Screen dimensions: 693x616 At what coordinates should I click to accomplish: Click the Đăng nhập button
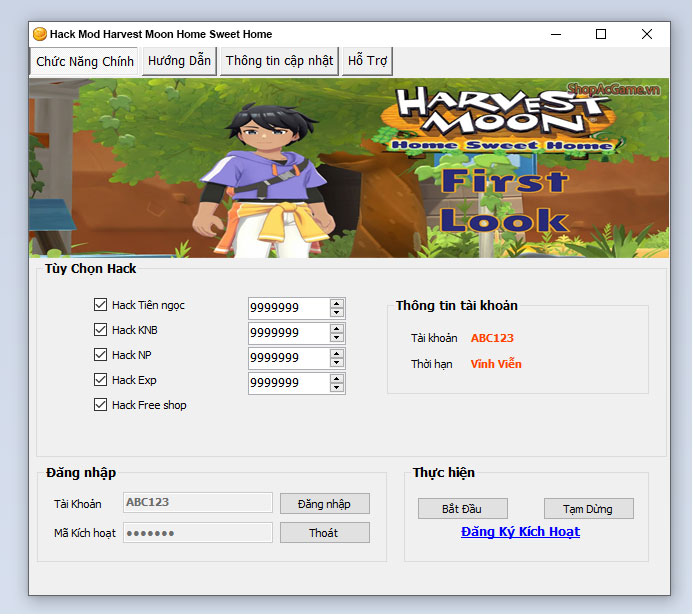pos(324,503)
